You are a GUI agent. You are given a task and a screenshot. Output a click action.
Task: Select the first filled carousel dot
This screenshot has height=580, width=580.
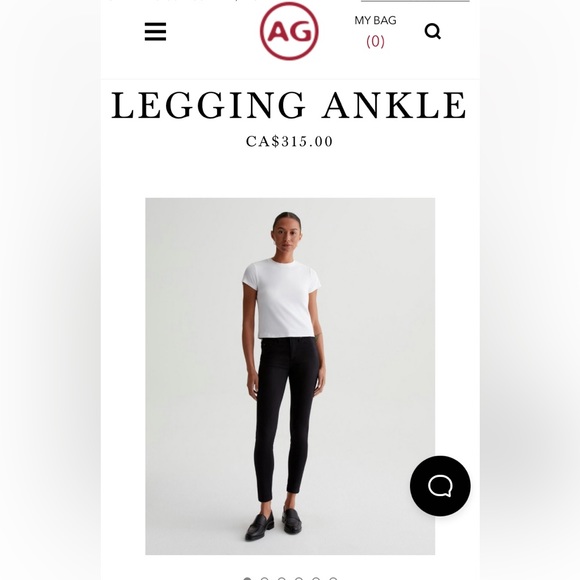(x=247, y=579)
